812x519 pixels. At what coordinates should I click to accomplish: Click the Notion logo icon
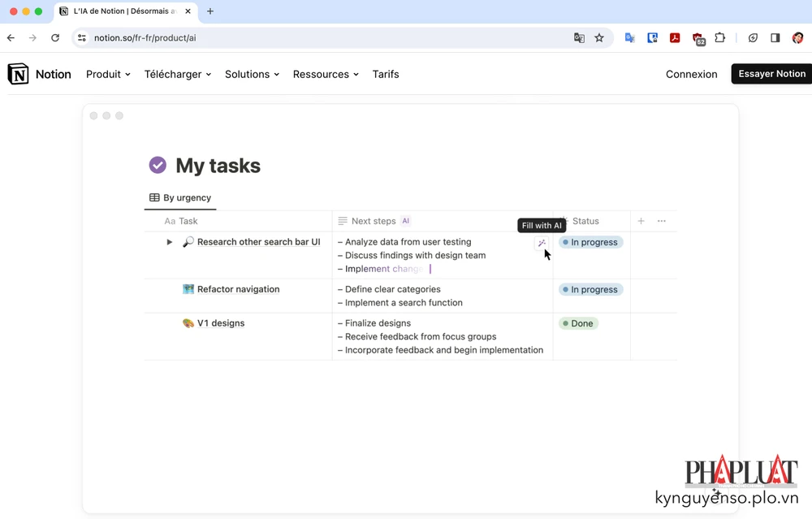click(x=18, y=74)
